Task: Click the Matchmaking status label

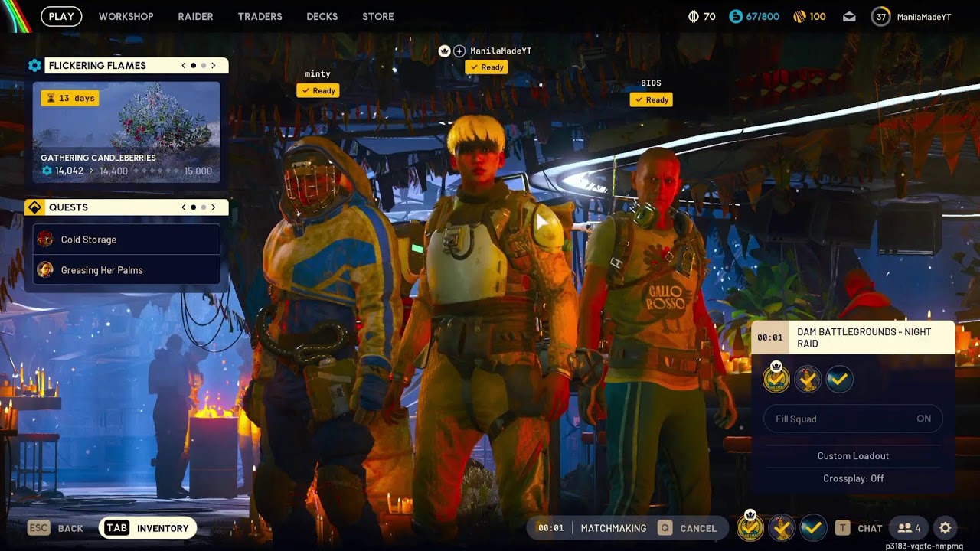Action: 613,528
